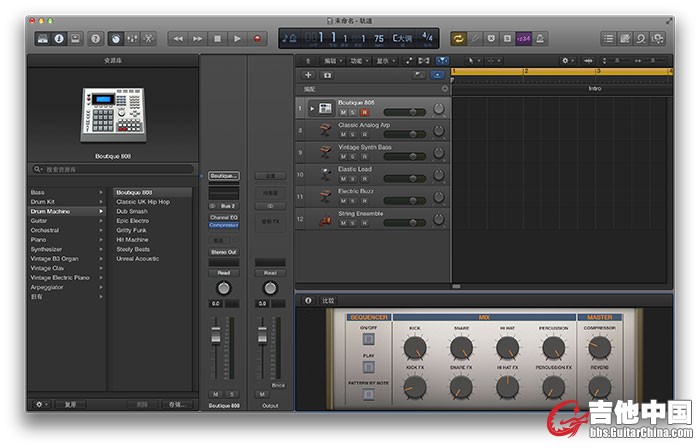Viewport: 700px width, 448px height.
Task: Select the Gritty Funk patch
Action: click(153, 230)
